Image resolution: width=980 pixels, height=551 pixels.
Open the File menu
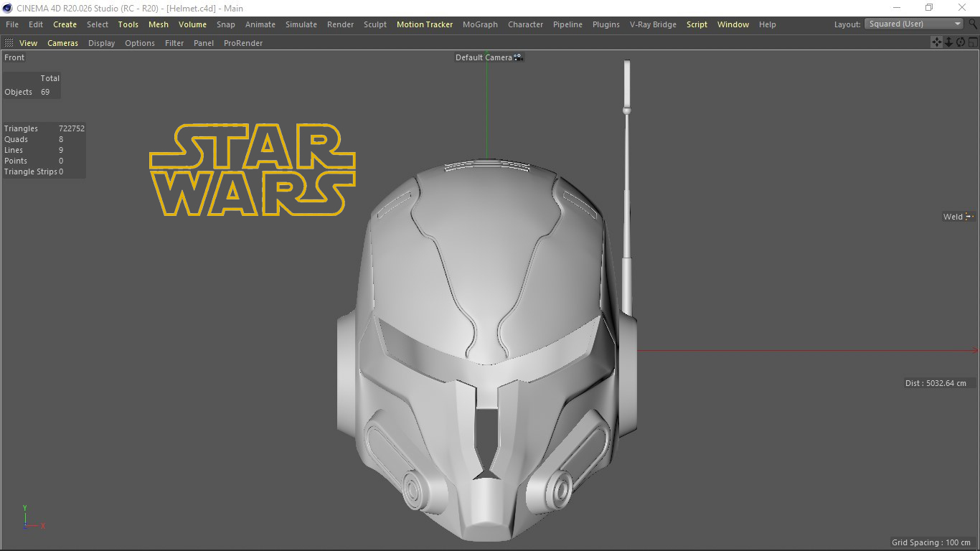pyautogui.click(x=12, y=24)
